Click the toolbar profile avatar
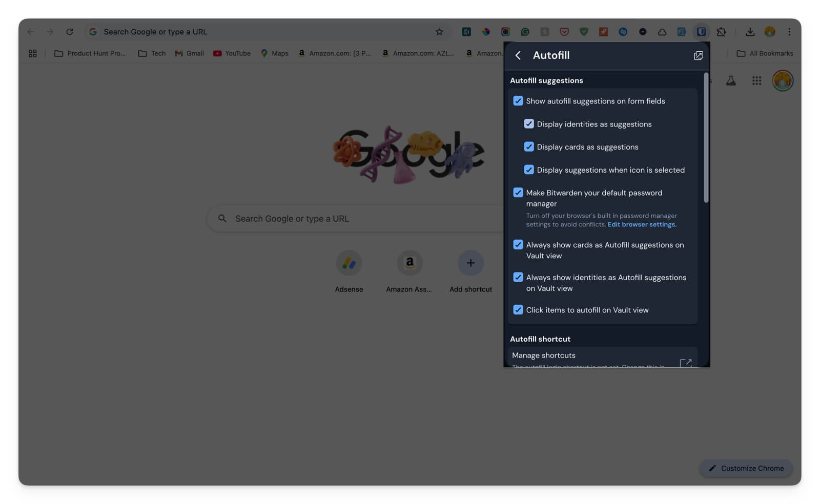 [x=770, y=32]
